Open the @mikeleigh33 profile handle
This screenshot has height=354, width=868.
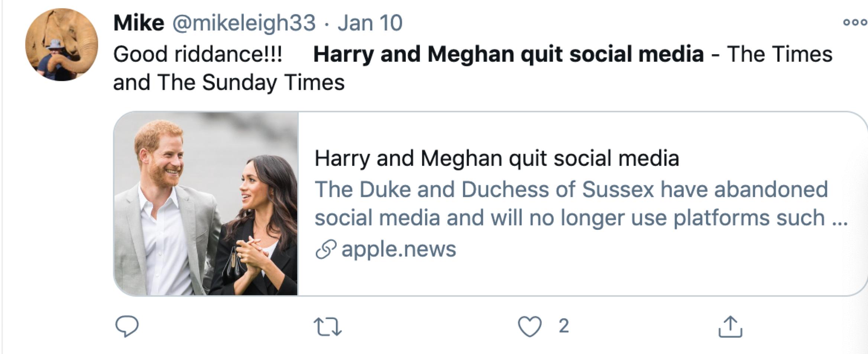coord(243,23)
